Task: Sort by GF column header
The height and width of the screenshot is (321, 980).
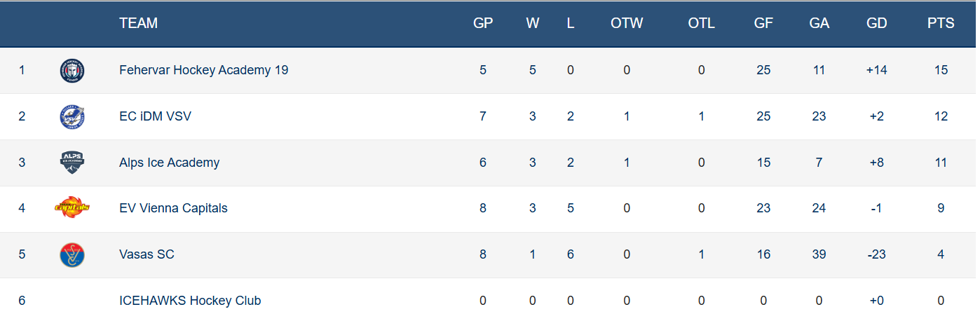Action: [763, 23]
